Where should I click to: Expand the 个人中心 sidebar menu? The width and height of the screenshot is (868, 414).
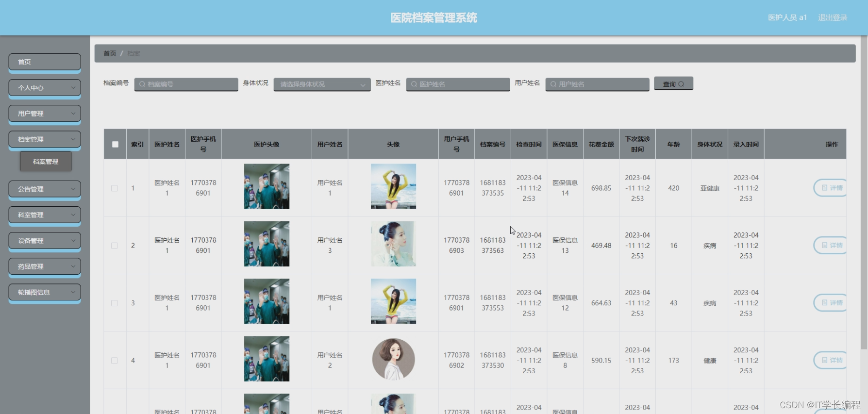click(x=45, y=88)
